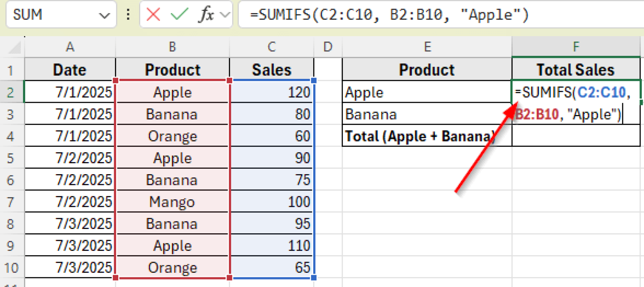Select the whole sheet via the Select All corner
Image resolution: width=644 pixels, height=287 pixels.
point(13,47)
